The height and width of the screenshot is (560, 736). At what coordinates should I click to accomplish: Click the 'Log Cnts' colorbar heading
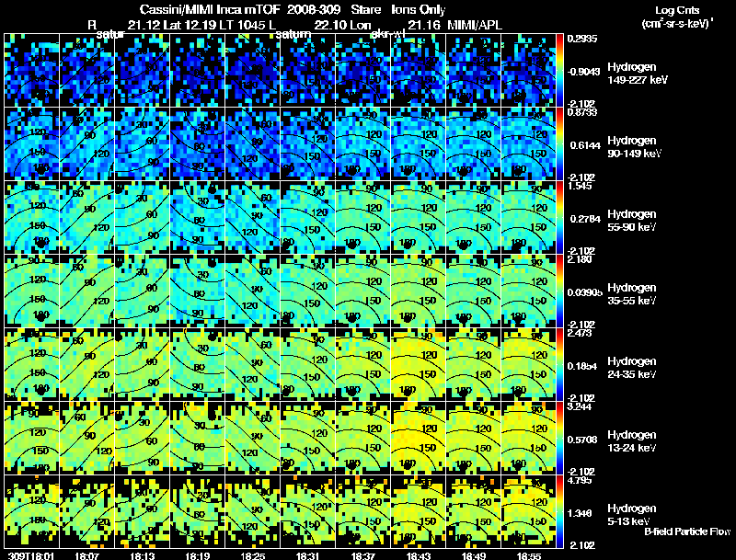pos(677,10)
